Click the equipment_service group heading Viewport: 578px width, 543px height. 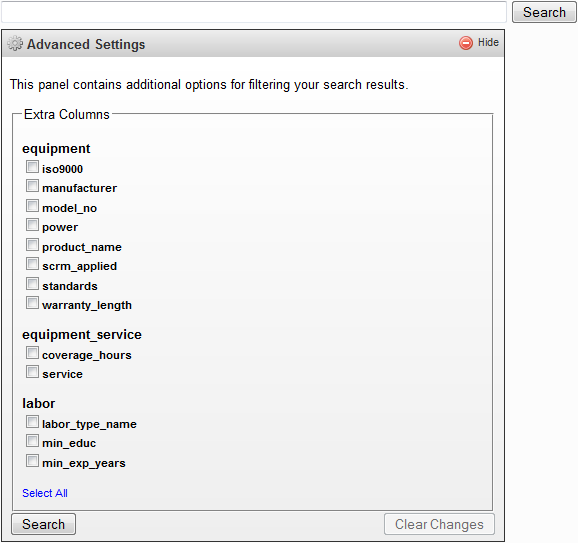pyautogui.click(x=82, y=335)
